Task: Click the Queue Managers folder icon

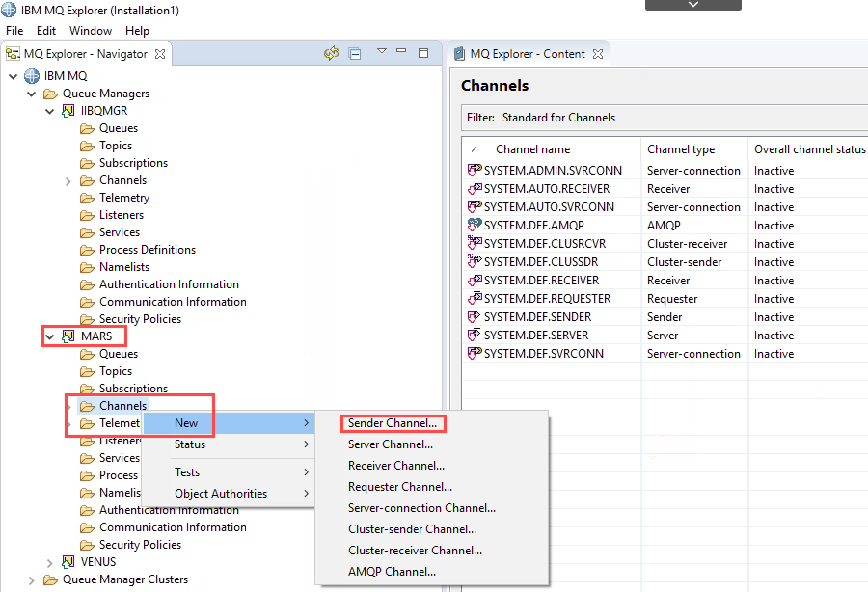Action: pyautogui.click(x=50, y=94)
